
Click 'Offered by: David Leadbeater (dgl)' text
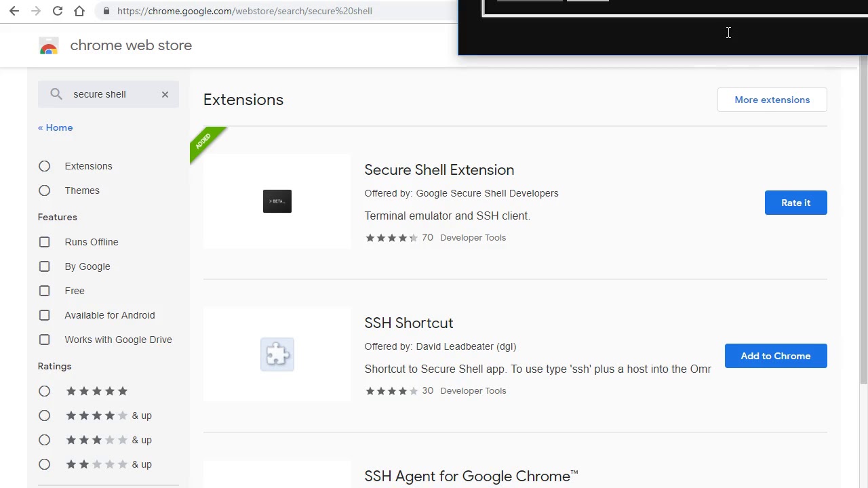[440, 346]
